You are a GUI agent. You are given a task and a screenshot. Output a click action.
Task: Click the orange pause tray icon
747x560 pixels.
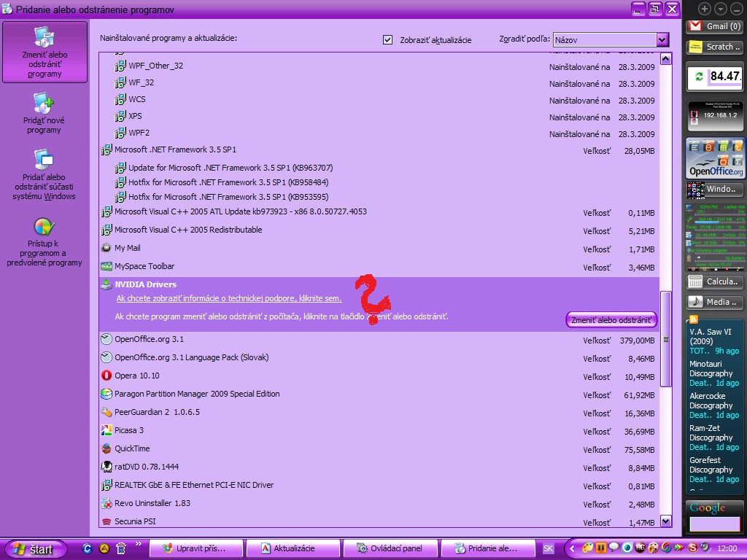pyautogui.click(x=601, y=548)
